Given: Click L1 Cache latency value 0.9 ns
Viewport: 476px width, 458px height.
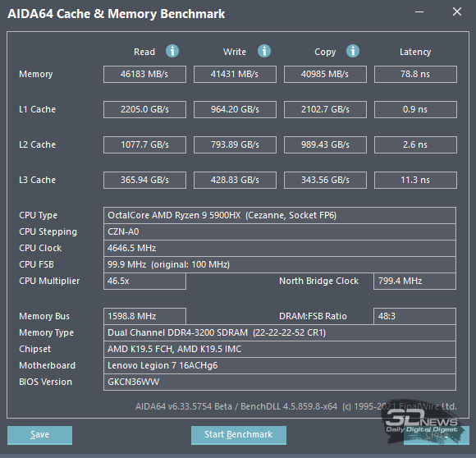Looking at the screenshot, I should (x=415, y=109).
